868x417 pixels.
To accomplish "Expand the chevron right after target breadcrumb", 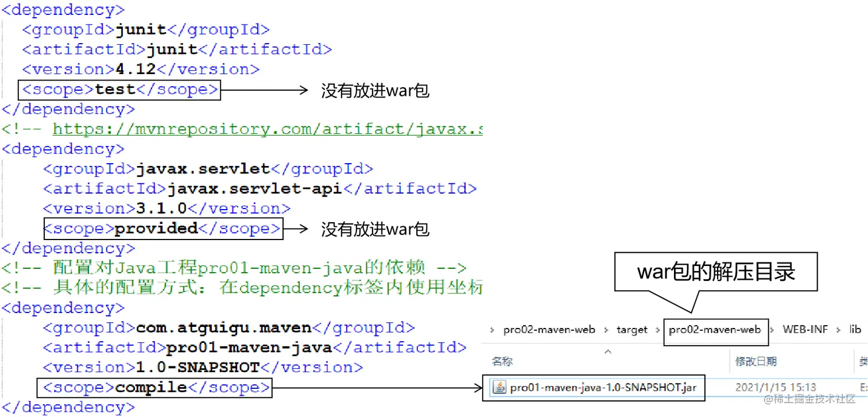I will pos(658,330).
